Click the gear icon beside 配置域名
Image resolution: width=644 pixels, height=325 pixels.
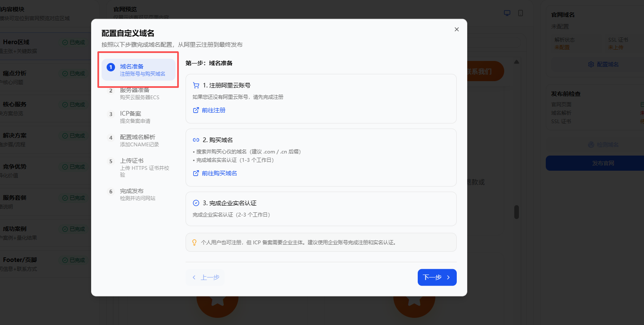[591, 64]
